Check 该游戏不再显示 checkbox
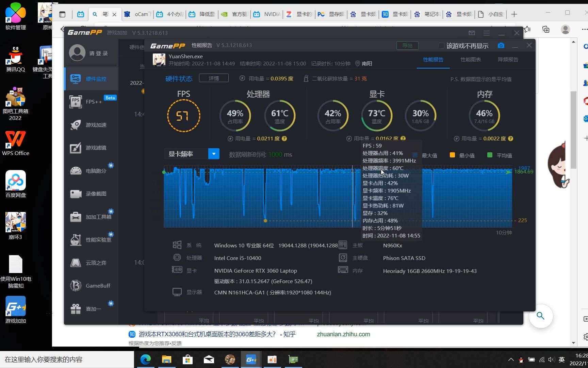This screenshot has width=588, height=368. [x=441, y=46]
